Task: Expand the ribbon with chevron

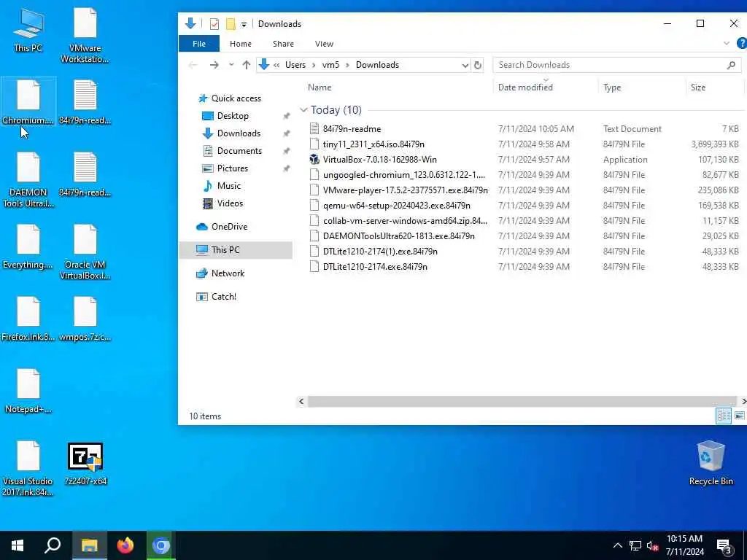Action: click(726, 43)
